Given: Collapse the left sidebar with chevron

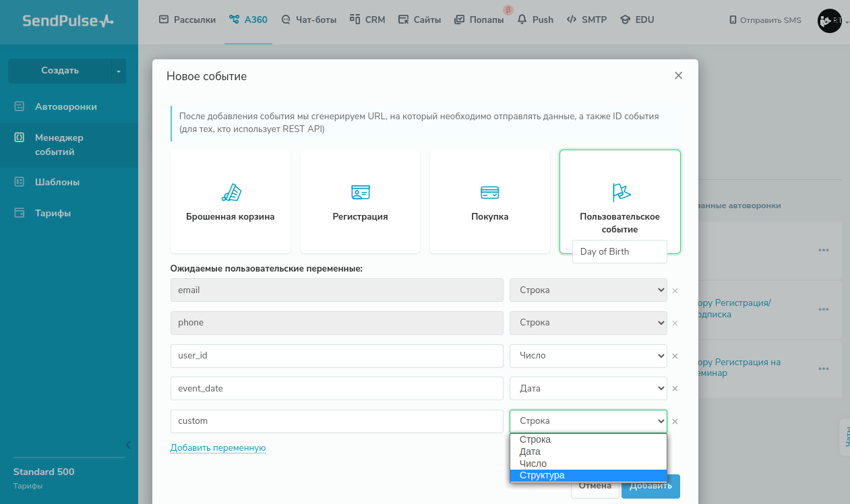Looking at the screenshot, I should tap(128, 445).
